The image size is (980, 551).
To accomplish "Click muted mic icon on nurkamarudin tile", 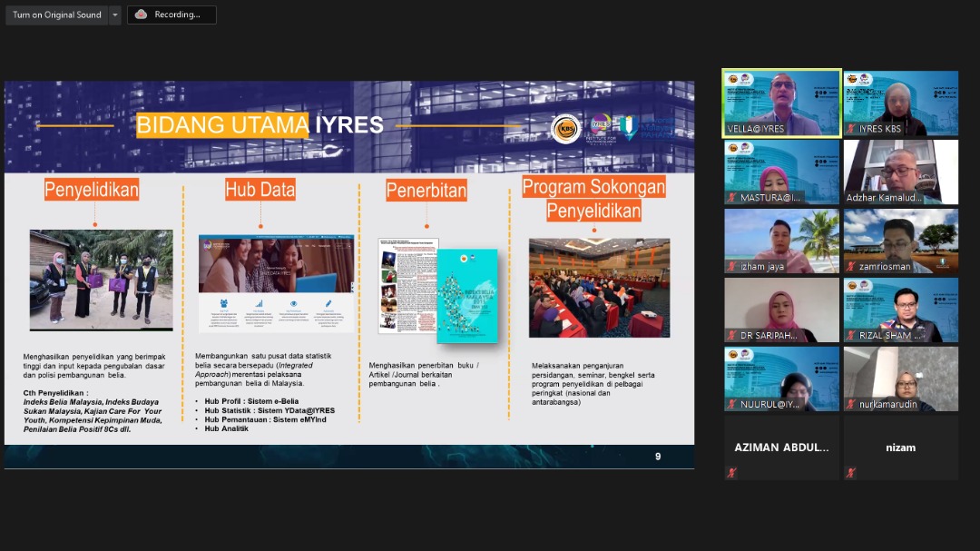I will 851,405.
